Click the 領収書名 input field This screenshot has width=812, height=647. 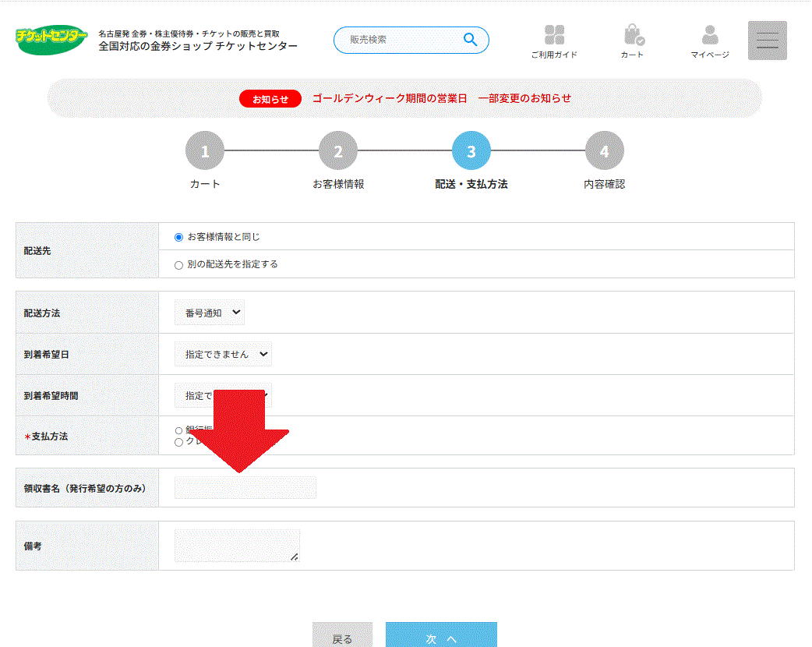pyautogui.click(x=245, y=487)
